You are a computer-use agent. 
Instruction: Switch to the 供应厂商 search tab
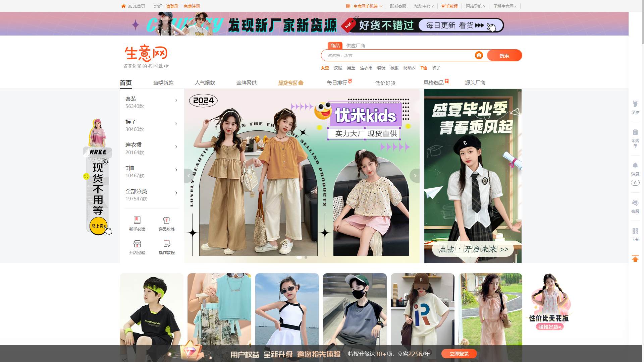[356, 46]
